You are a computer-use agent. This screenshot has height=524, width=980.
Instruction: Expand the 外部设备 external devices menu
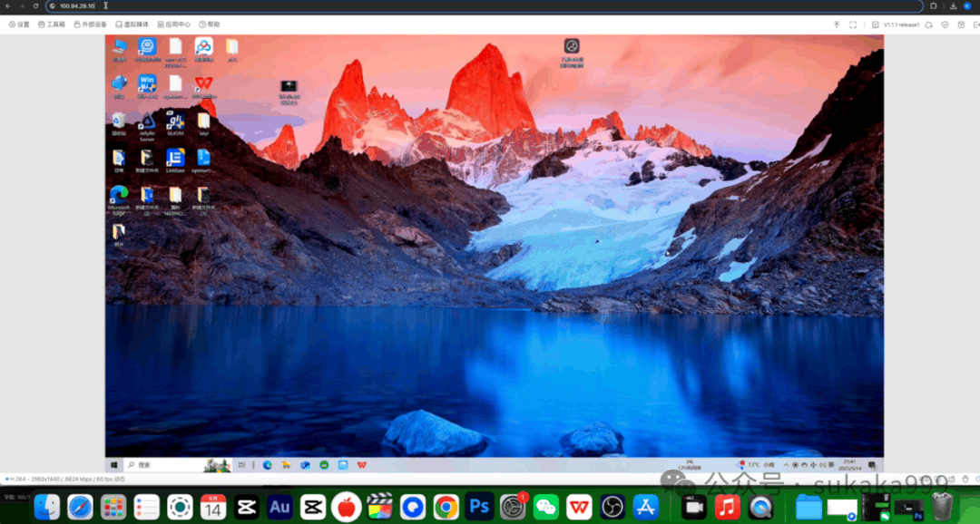click(x=90, y=24)
